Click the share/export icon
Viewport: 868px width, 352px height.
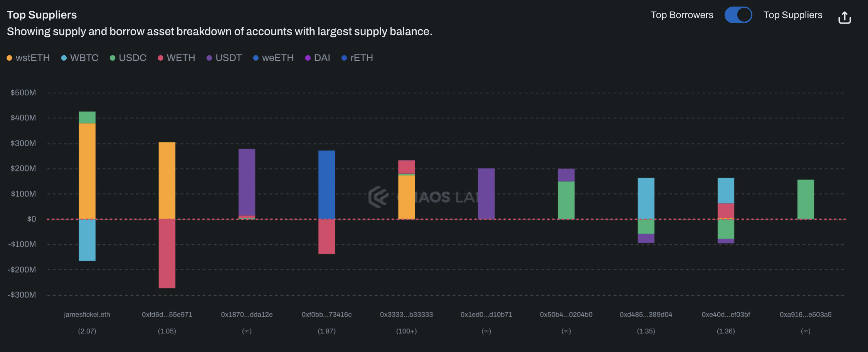tap(844, 17)
